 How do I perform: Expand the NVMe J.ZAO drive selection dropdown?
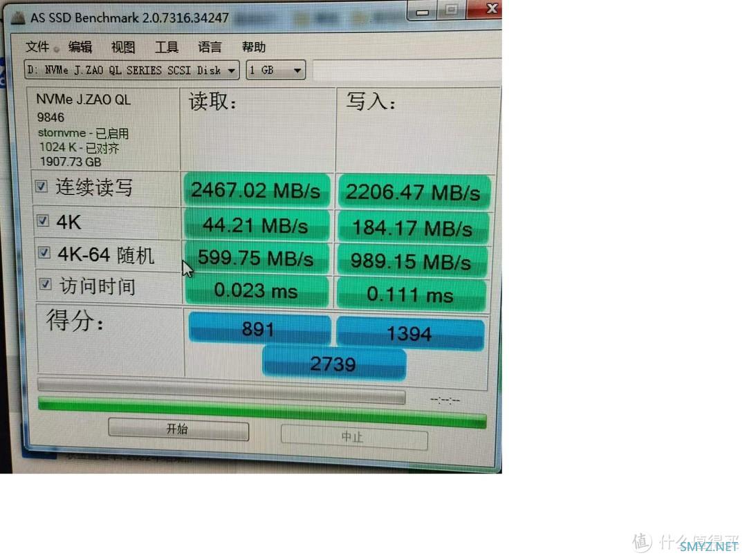tap(131, 71)
